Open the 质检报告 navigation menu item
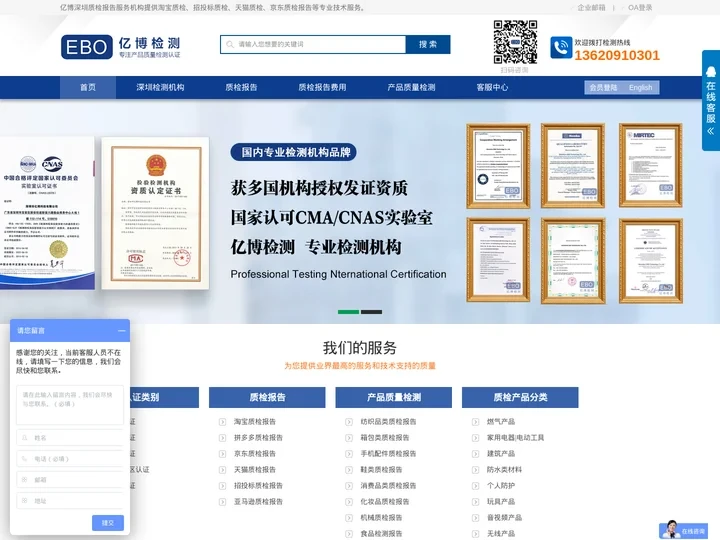720x540 pixels. [x=241, y=87]
